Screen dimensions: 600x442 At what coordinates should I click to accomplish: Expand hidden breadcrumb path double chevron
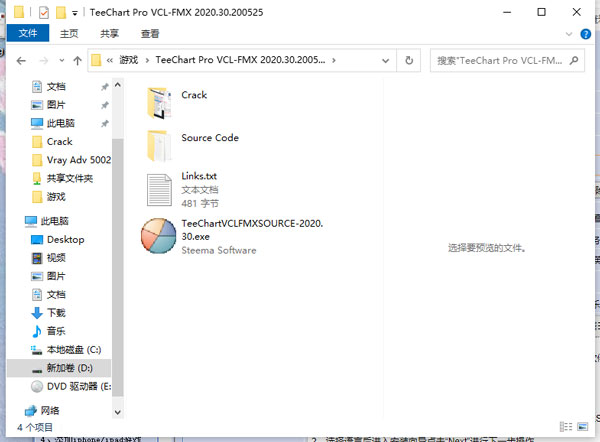click(109, 60)
